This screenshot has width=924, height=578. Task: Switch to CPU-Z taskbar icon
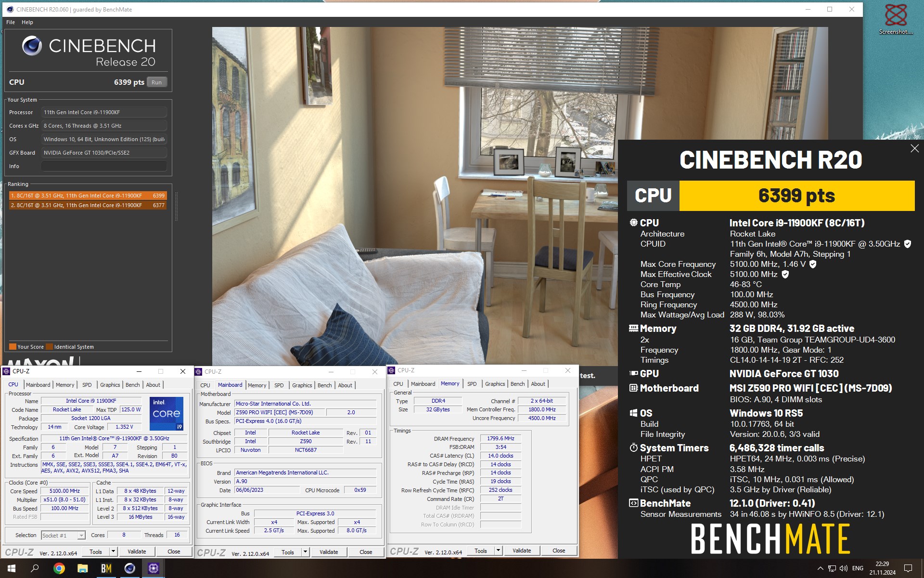pyautogui.click(x=154, y=568)
